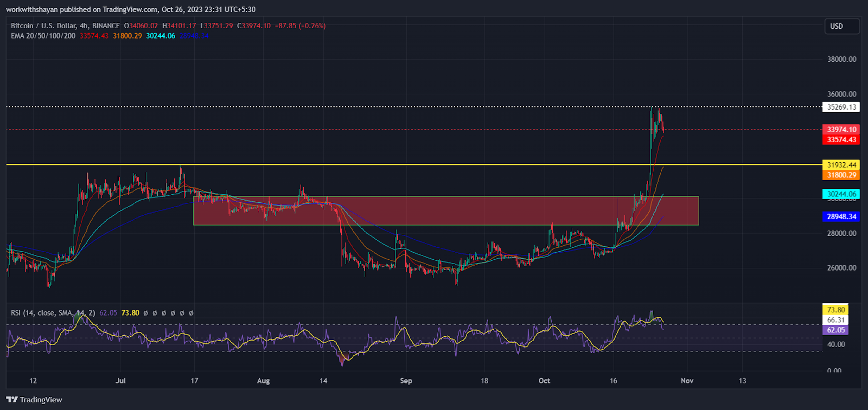Select the EMA 20/50/100/200 indicator legend
Image resolution: width=868 pixels, height=410 pixels.
(43, 36)
